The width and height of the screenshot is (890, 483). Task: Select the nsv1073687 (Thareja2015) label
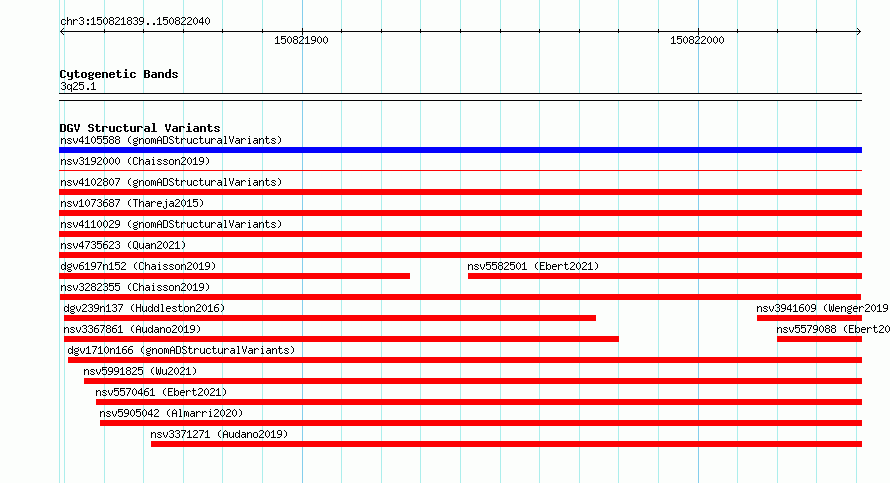(x=132, y=203)
